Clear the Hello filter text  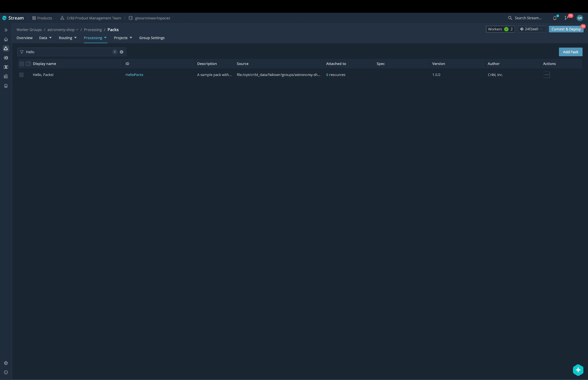[122, 52]
